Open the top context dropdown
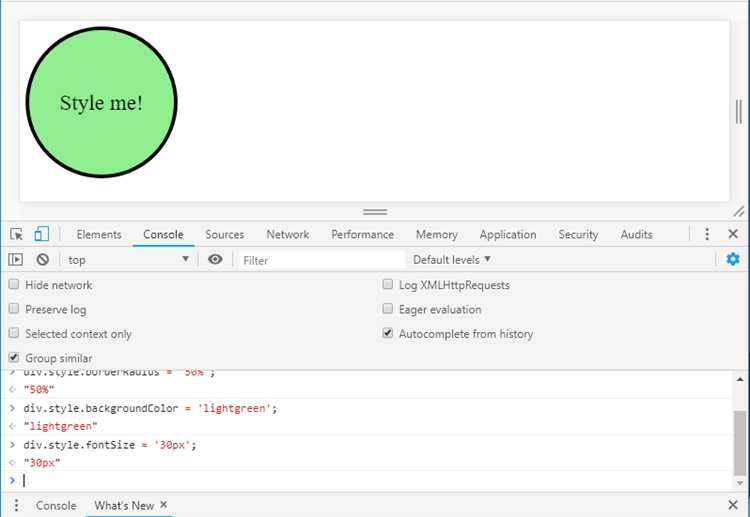750x517 pixels. [x=128, y=259]
